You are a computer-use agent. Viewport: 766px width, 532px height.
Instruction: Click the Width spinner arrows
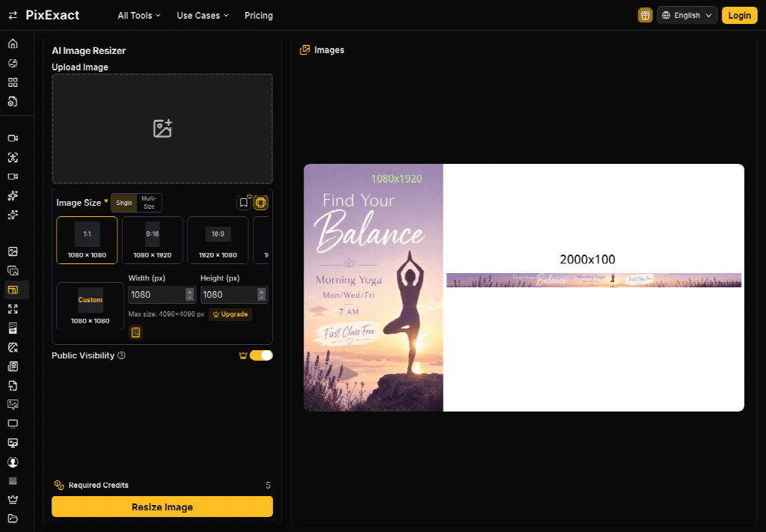(x=189, y=295)
